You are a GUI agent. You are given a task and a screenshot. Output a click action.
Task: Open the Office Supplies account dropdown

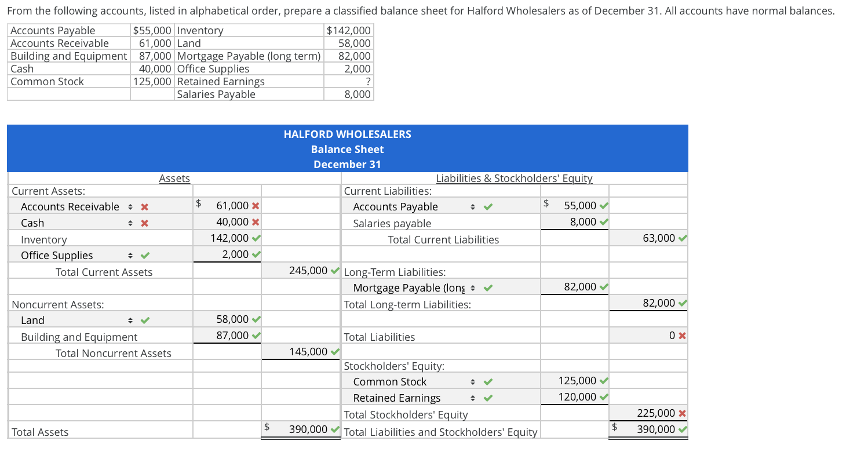click(76, 256)
